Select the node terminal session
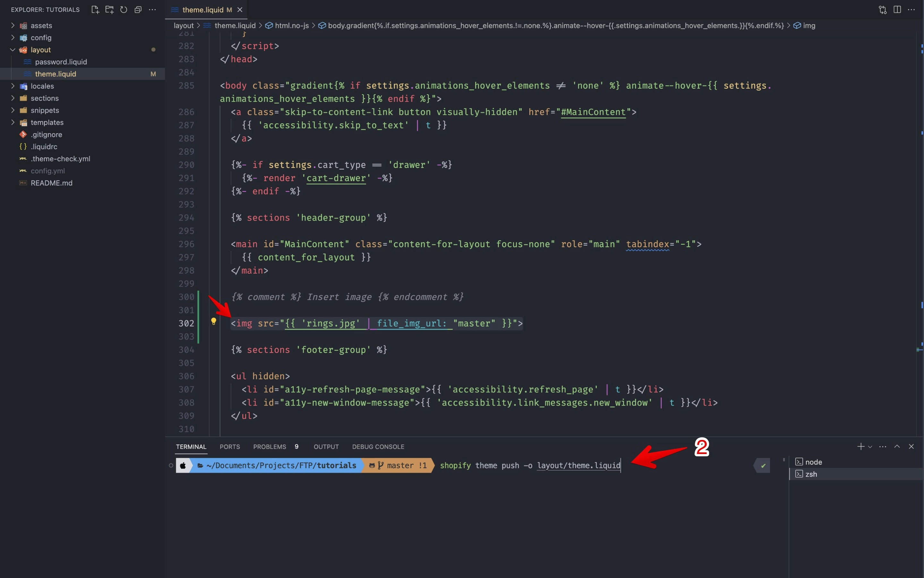The width and height of the screenshot is (924, 578). point(856,462)
